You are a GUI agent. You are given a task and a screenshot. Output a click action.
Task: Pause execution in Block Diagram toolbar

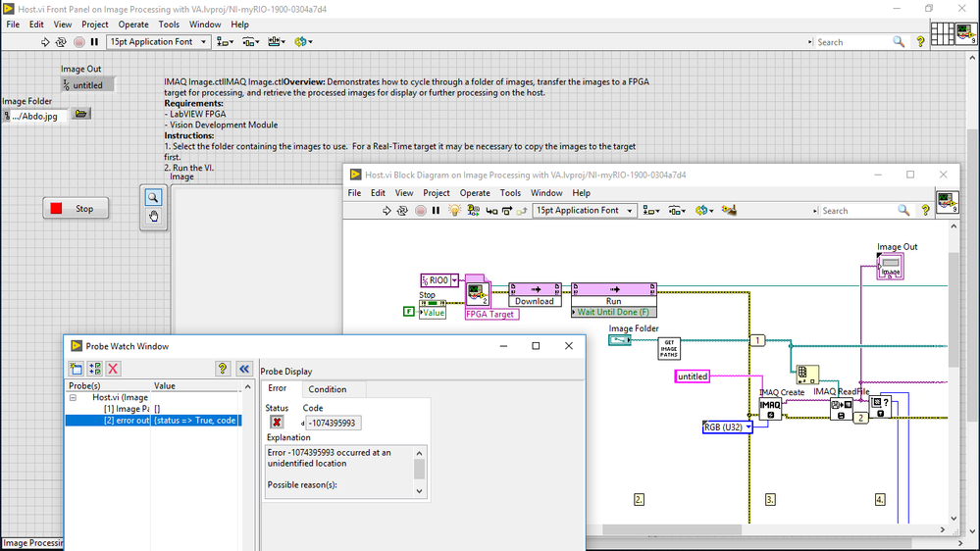pos(437,211)
